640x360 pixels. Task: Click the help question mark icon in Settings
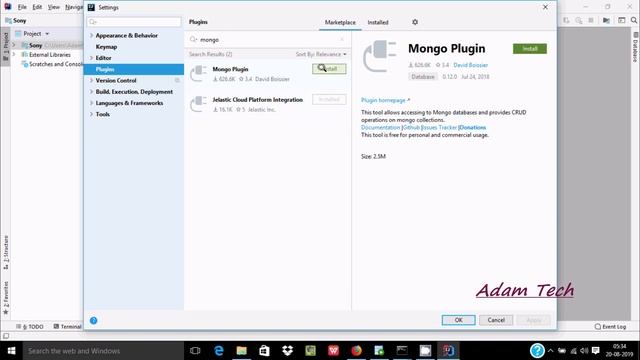(93, 320)
